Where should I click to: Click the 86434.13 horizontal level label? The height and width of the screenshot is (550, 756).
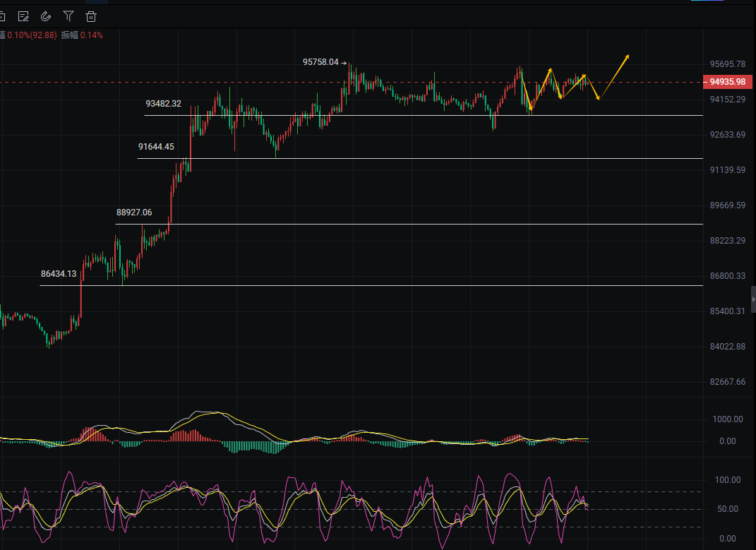tap(59, 273)
